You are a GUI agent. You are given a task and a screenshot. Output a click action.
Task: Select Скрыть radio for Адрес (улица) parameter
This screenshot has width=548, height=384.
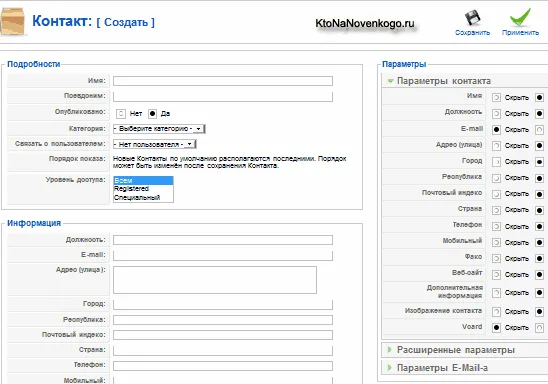pos(496,146)
